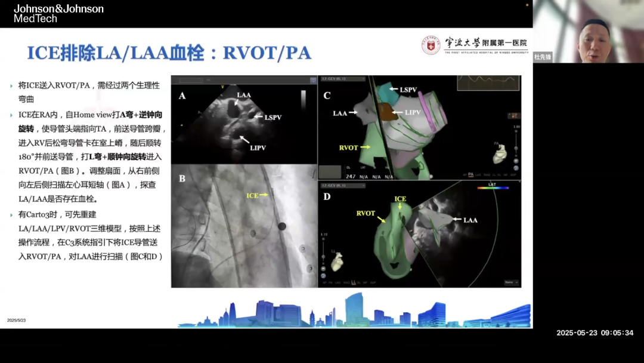
Task: Click the upper round button under panel C's slider
Action: pos(516,161)
